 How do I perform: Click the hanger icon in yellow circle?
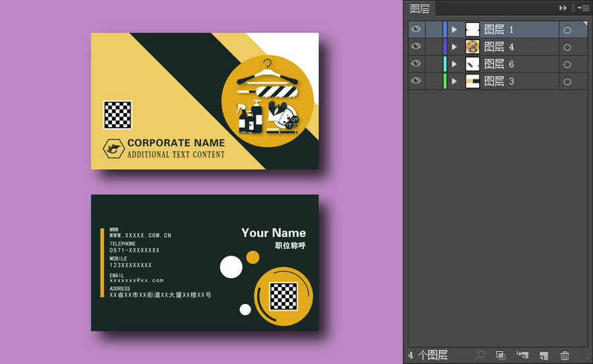(x=268, y=72)
